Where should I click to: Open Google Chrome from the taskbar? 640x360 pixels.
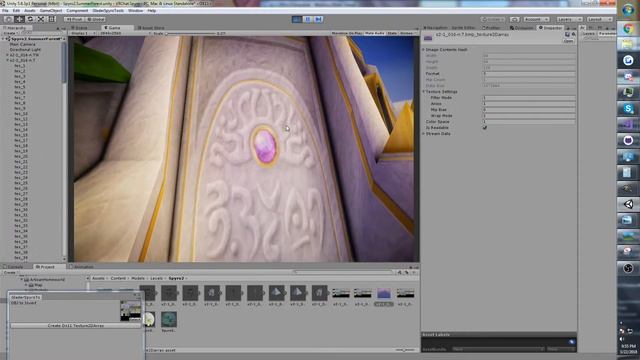click(628, 29)
